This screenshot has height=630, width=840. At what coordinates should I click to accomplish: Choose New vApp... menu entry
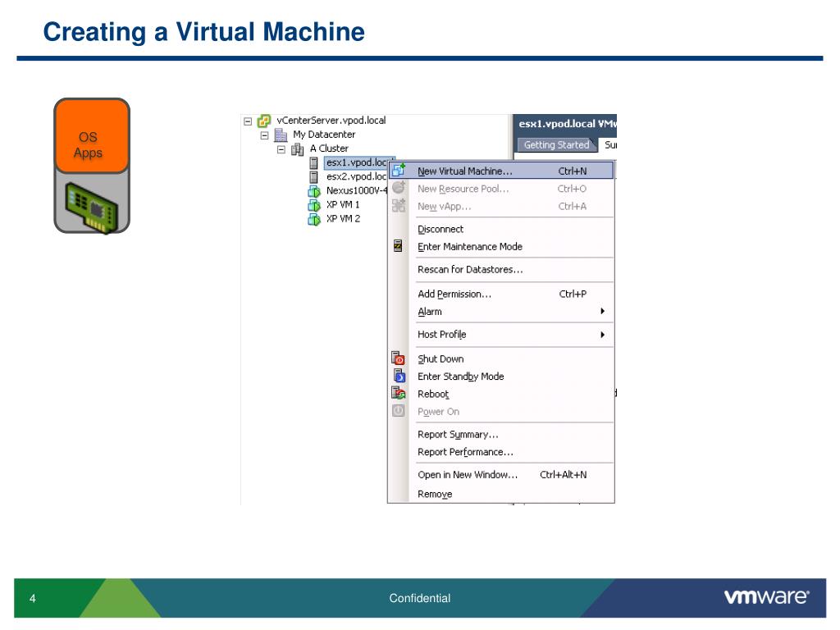(x=501, y=206)
